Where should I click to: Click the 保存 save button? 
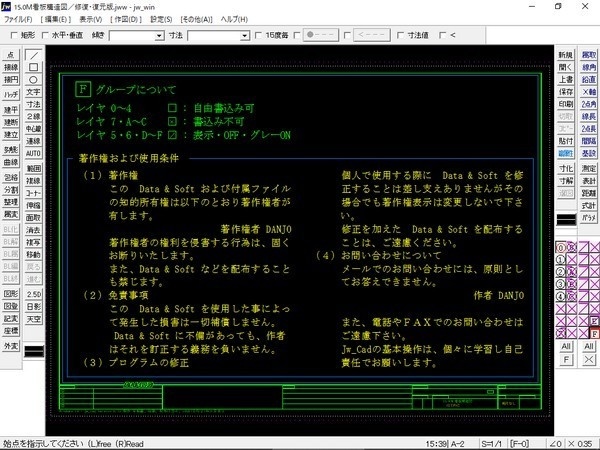click(566, 92)
